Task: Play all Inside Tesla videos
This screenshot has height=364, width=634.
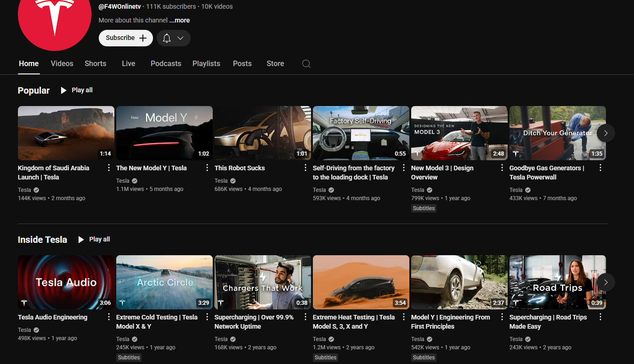Action: click(94, 240)
